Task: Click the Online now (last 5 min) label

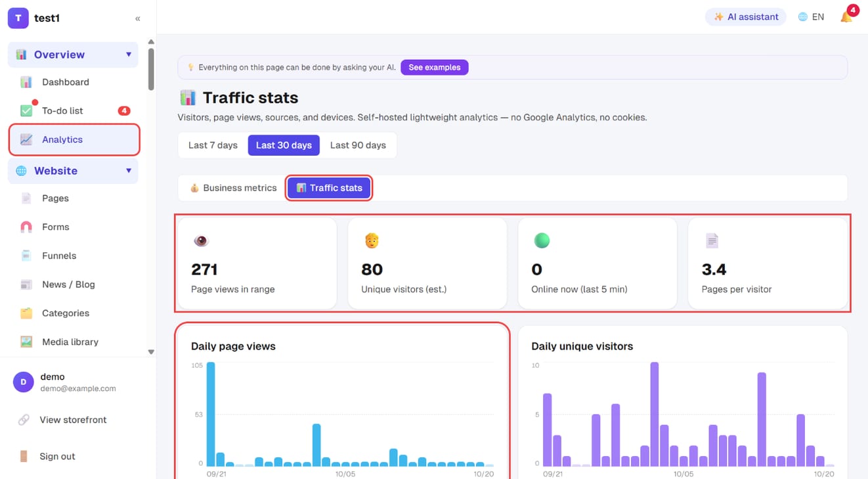Action: [579, 289]
